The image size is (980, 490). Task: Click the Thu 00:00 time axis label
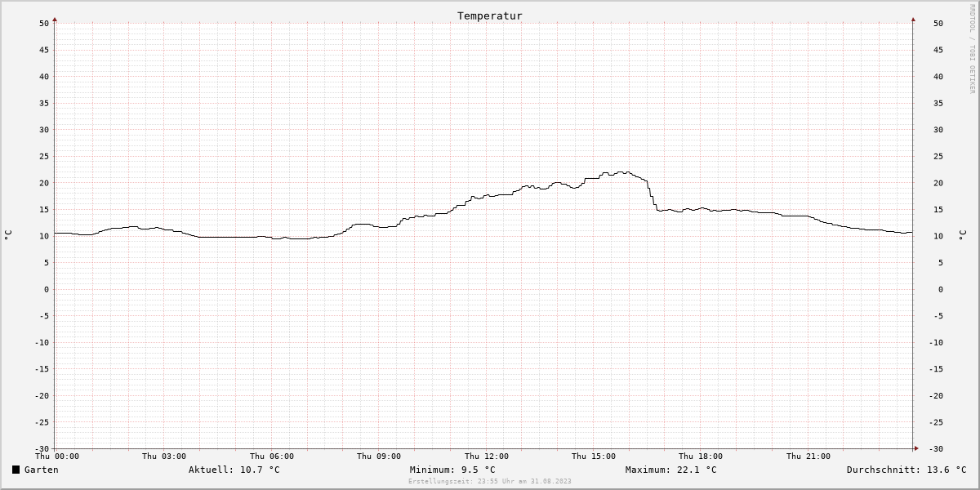coord(57,457)
